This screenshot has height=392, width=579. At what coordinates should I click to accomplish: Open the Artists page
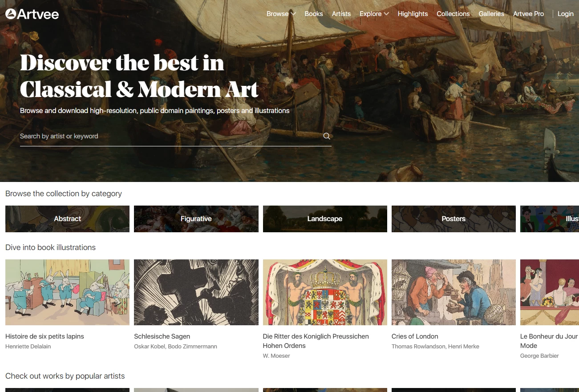tap(341, 14)
